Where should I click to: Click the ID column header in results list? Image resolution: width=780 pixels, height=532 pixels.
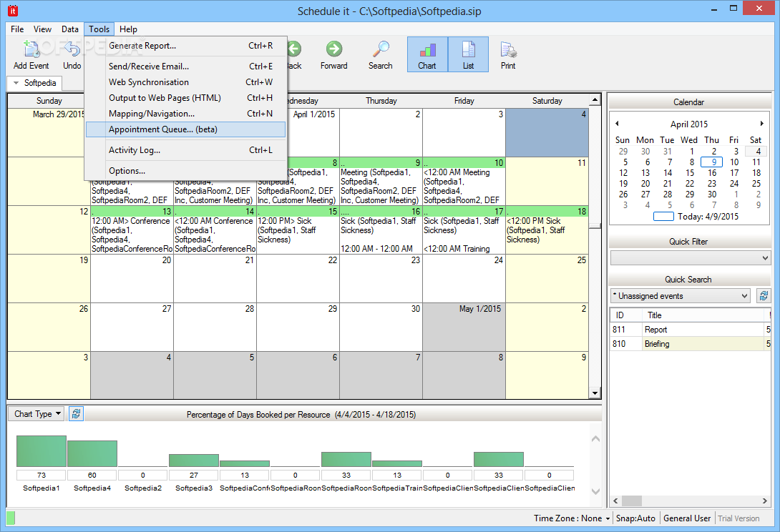coord(626,315)
